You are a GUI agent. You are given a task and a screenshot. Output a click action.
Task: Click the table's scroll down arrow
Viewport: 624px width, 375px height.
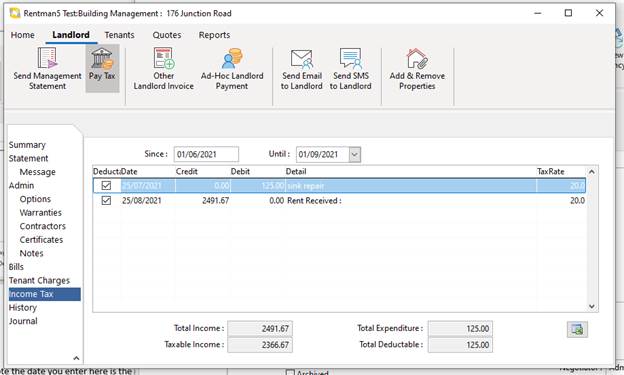pos(591,306)
